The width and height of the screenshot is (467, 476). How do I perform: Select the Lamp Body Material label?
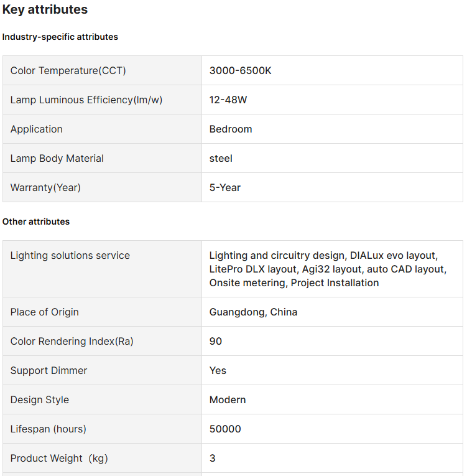[57, 159]
